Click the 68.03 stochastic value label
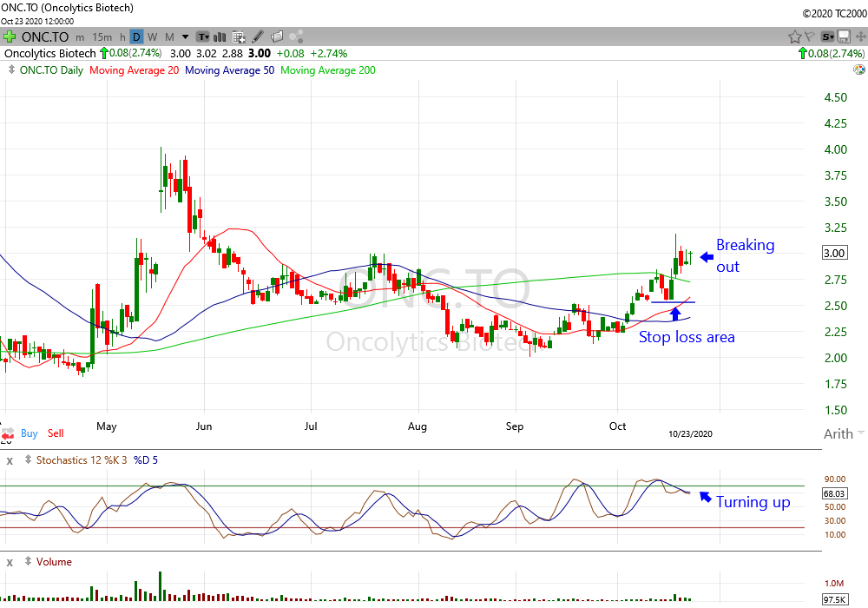Viewport: 868px width, 608px height. 834,493
